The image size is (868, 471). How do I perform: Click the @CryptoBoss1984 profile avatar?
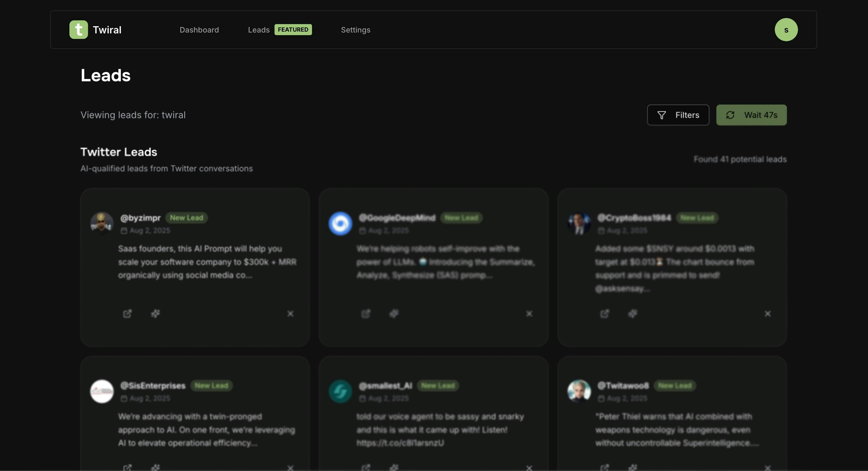tap(579, 223)
